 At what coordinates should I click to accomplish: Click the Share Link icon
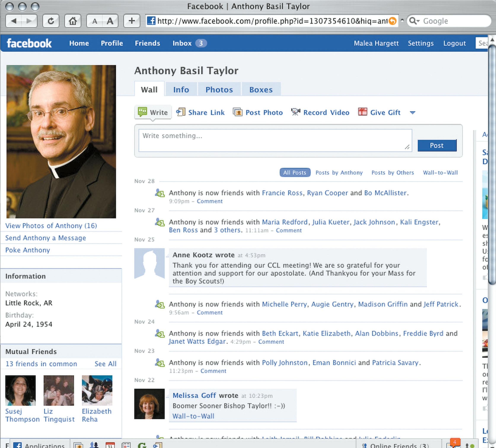click(181, 112)
